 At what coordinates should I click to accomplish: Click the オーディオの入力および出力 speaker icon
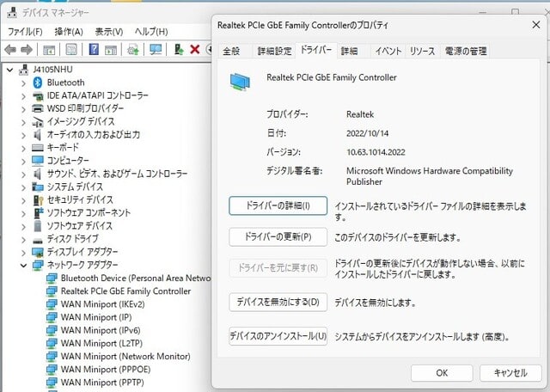[x=37, y=134]
